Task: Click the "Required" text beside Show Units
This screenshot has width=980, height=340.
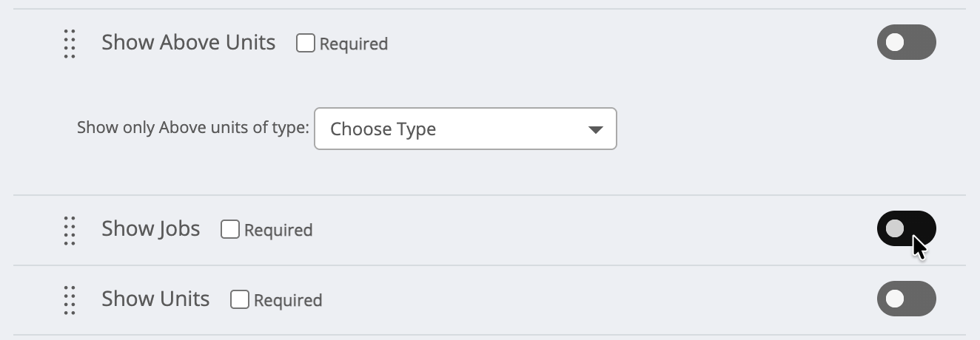Action: coord(288,300)
